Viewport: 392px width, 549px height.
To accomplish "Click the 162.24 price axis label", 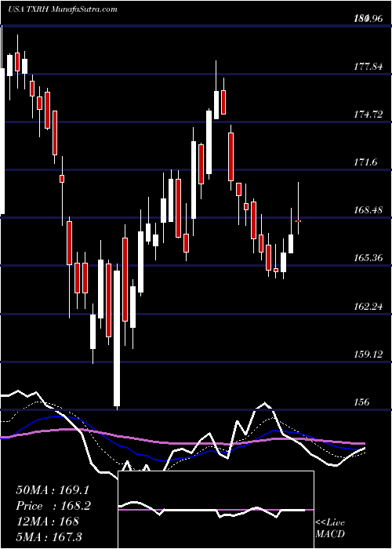I will click(368, 307).
